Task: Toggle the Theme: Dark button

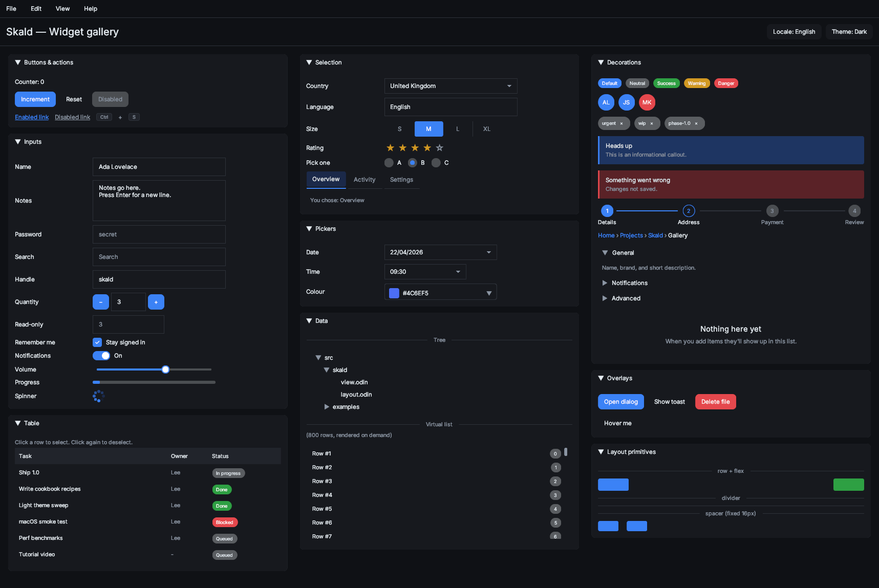Action: [849, 32]
